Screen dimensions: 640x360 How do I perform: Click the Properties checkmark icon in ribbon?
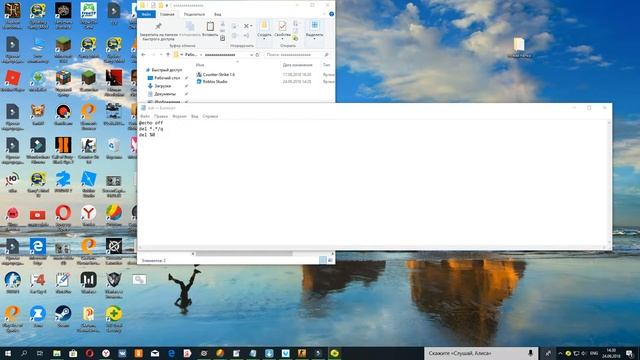282,26
